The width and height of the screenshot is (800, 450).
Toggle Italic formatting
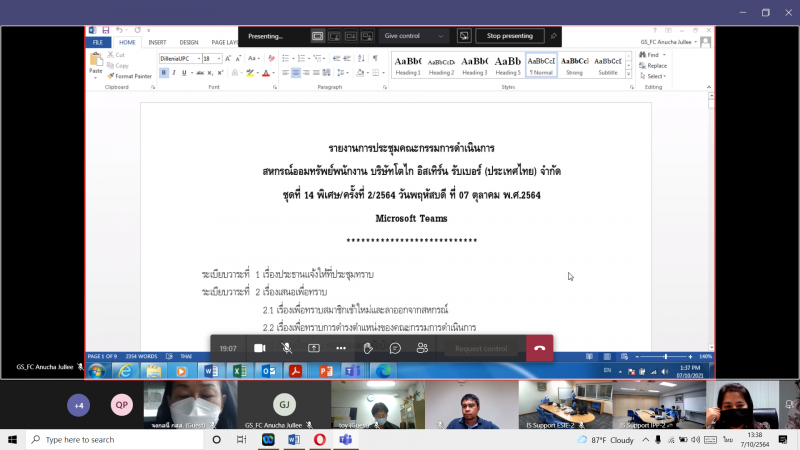tap(174, 73)
